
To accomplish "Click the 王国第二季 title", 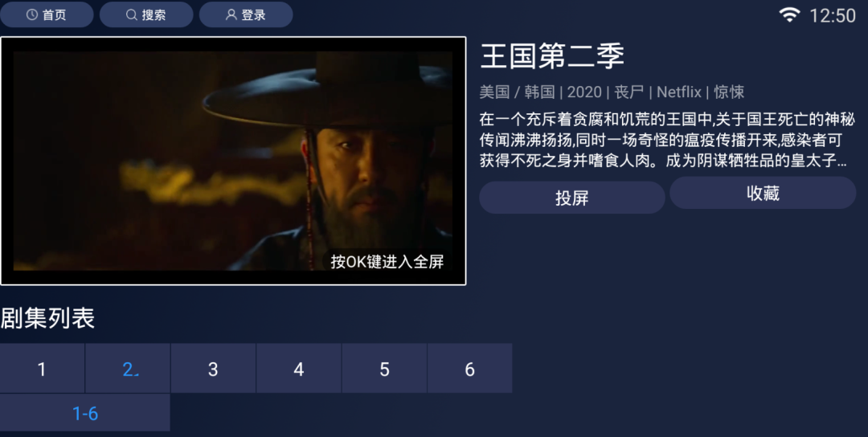I will pos(552,56).
